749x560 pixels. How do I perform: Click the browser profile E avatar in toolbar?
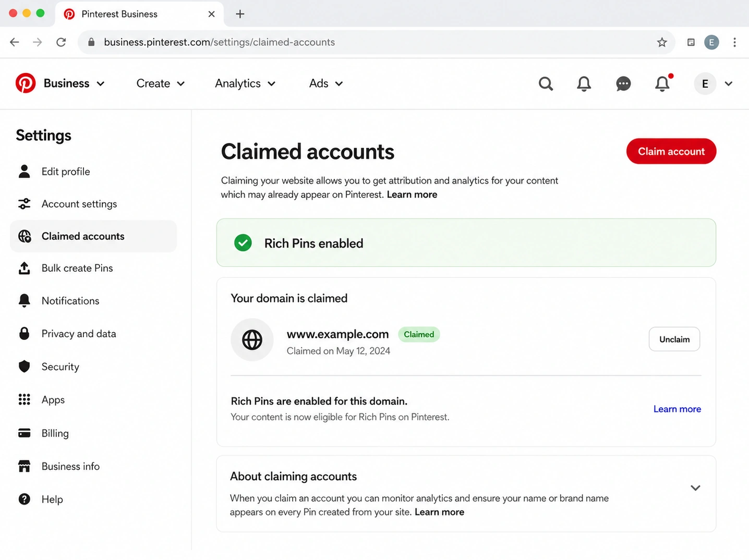point(711,42)
